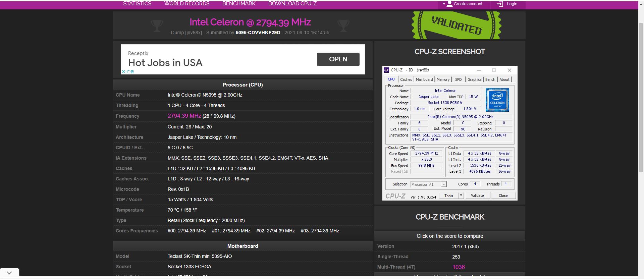644x279 pixels.
Task: Click the page vertical scrollbar
Action: 641,134
